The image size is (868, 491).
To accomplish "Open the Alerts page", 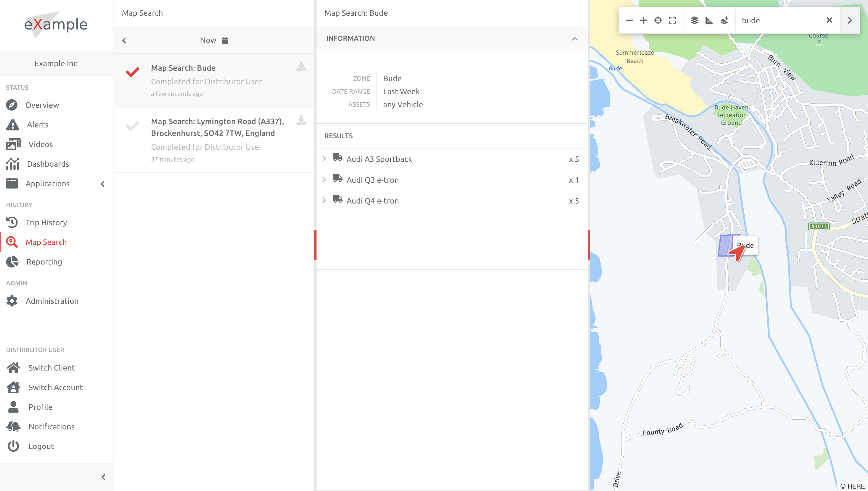I will [x=37, y=124].
